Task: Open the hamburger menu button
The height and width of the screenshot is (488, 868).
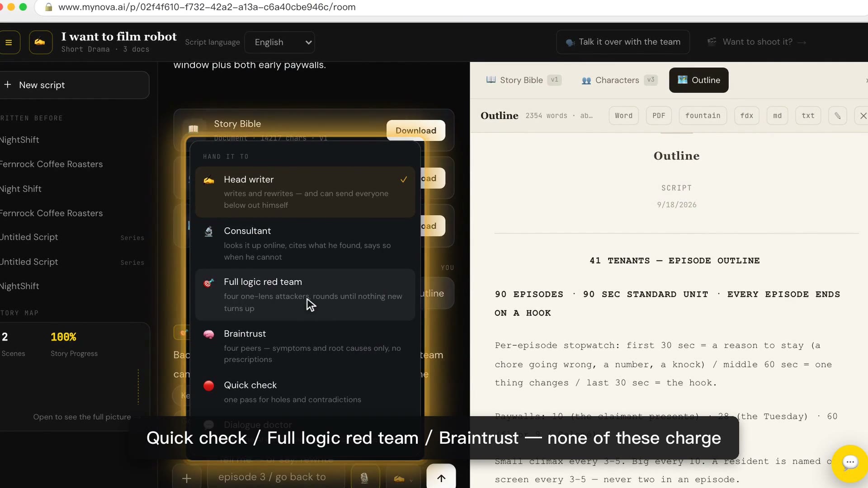Action: [9, 42]
